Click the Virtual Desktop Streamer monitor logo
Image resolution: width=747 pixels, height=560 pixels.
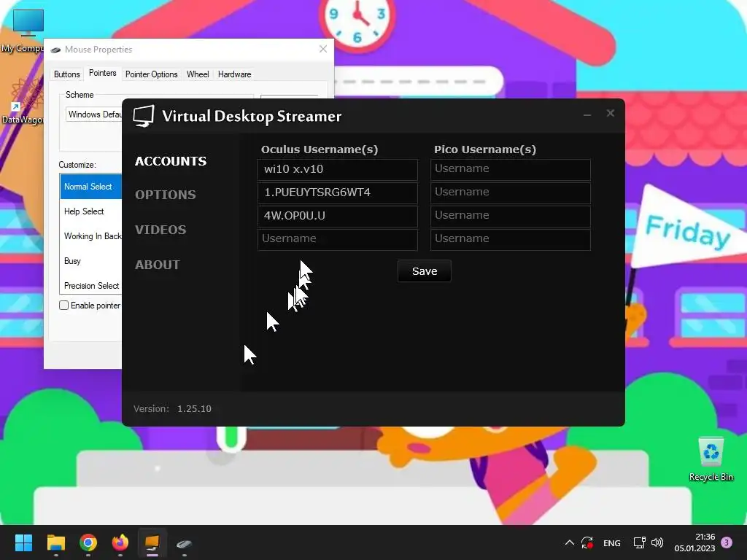point(144,116)
